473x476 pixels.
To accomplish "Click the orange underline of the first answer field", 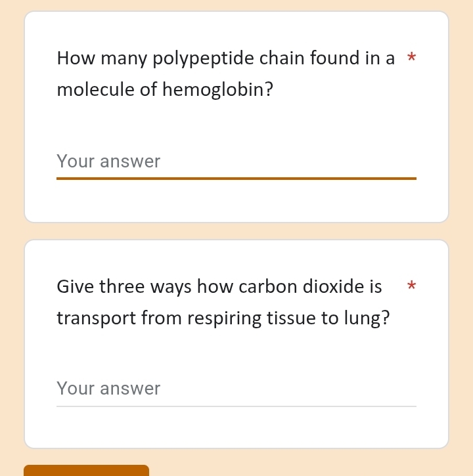I will pyautogui.click(x=236, y=178).
